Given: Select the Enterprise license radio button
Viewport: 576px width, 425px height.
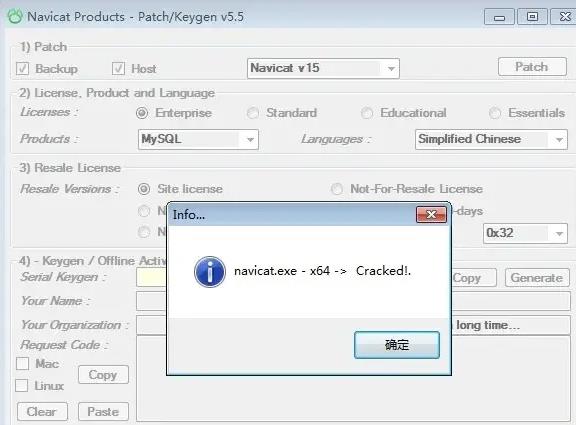Looking at the screenshot, I should click(x=142, y=113).
